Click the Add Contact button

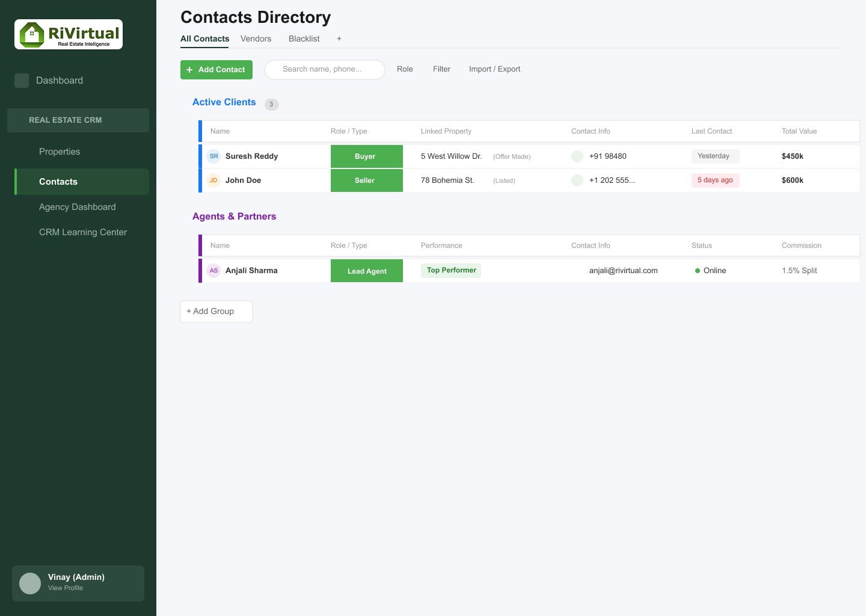(x=216, y=70)
